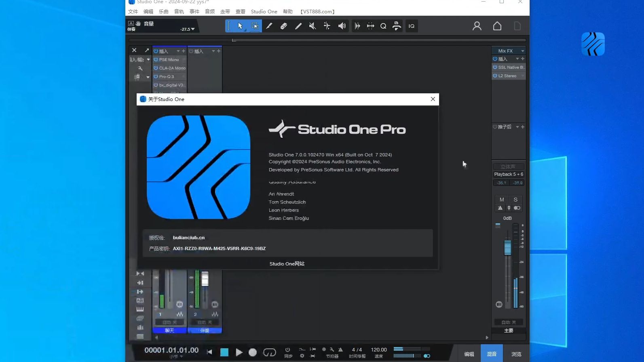Click the record button in transport
The image size is (644, 362).
point(253,352)
